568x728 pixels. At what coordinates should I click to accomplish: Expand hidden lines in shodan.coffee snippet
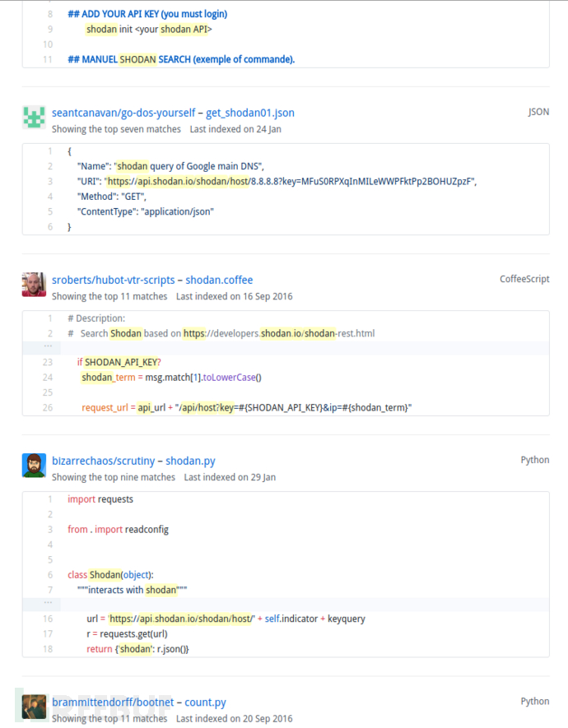coord(48,346)
